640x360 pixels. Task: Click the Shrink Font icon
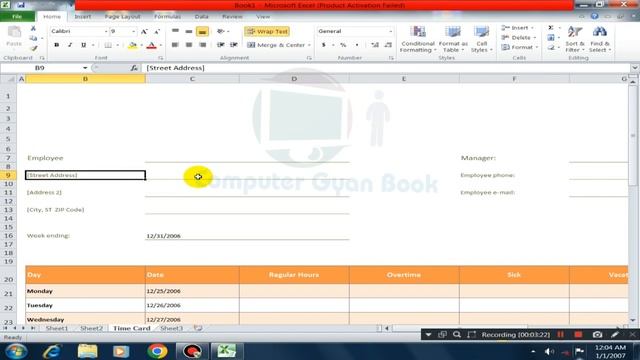coord(157,31)
